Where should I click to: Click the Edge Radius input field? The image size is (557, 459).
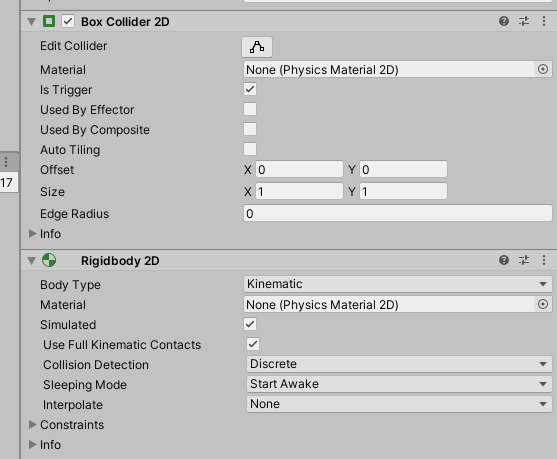[x=398, y=214]
